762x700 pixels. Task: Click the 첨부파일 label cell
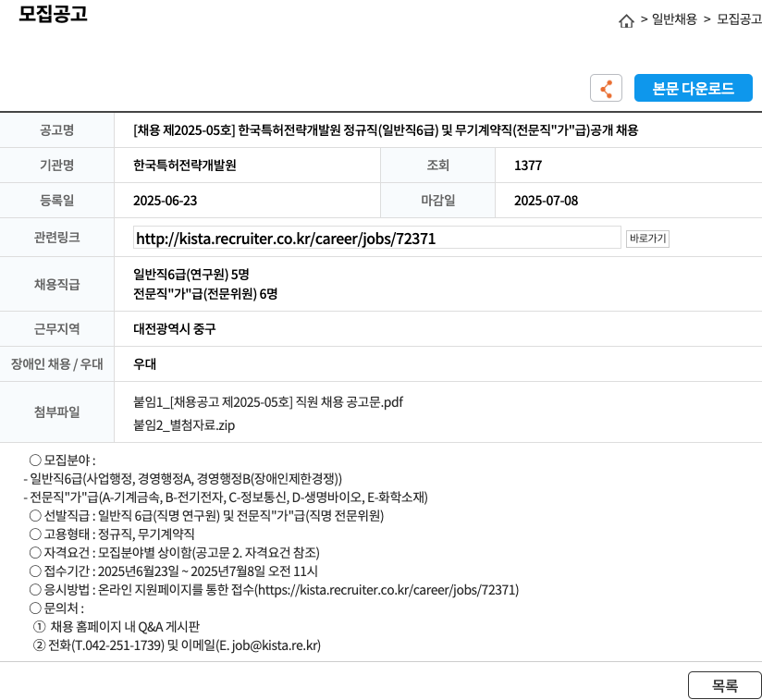coord(56,411)
